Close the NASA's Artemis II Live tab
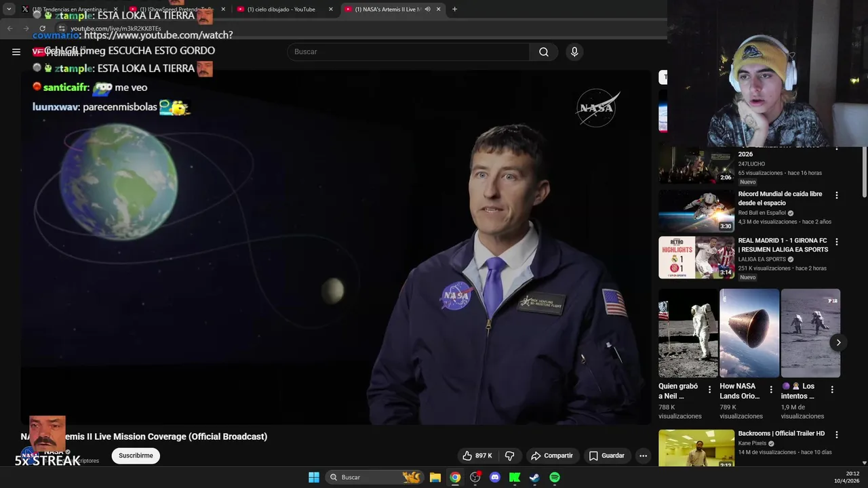Viewport: 868px width, 488px height. pos(438,9)
